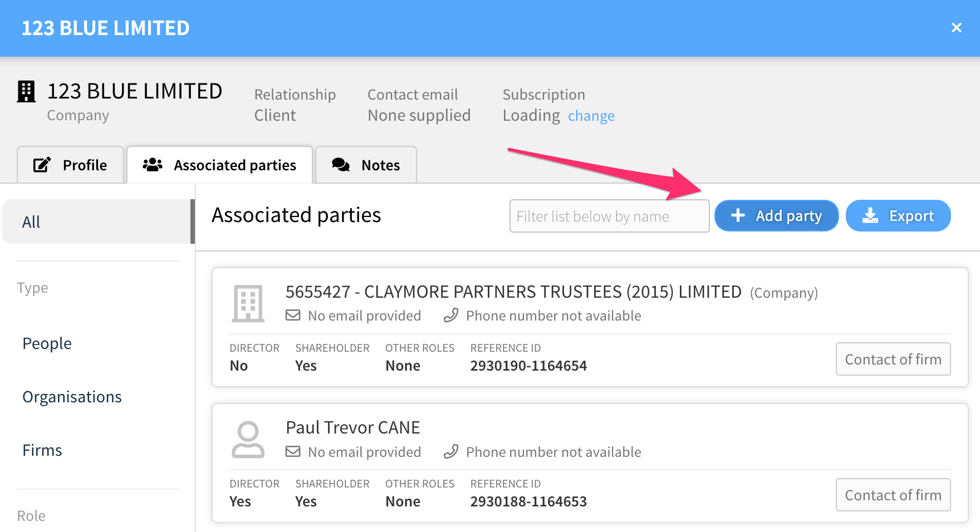Filter parties by Firms type
980x532 pixels.
click(x=42, y=450)
